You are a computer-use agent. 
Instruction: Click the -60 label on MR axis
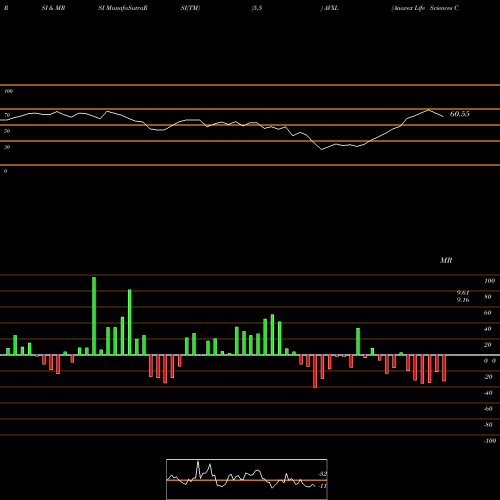click(488, 409)
